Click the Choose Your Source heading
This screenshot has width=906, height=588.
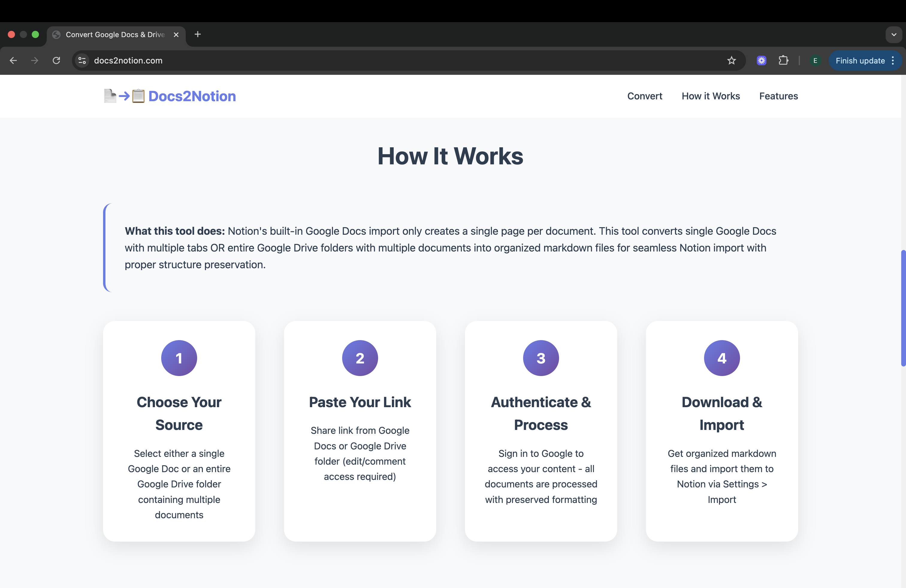pyautogui.click(x=179, y=413)
